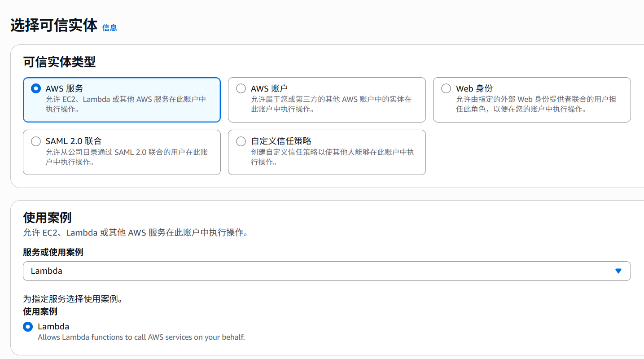This screenshot has height=359, width=644.
Task: Click the 'Allows Lambda functions to call AWS services' description
Action: click(141, 337)
